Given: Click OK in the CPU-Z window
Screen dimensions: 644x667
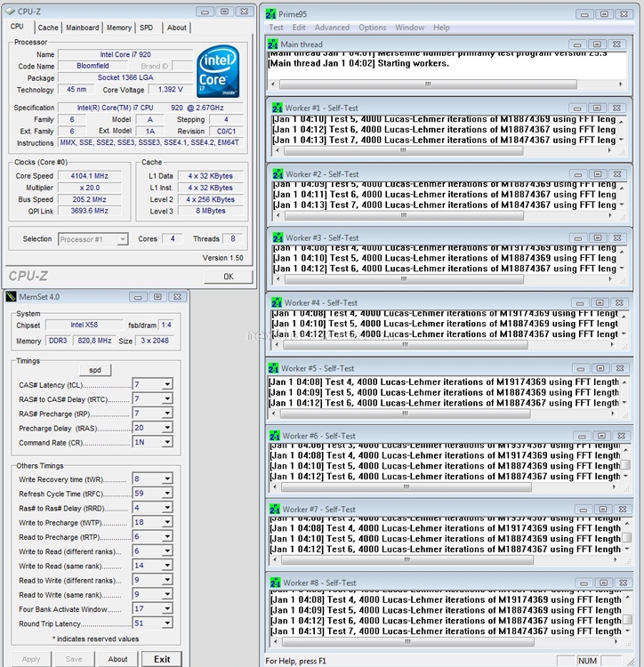Looking at the screenshot, I should click(229, 277).
